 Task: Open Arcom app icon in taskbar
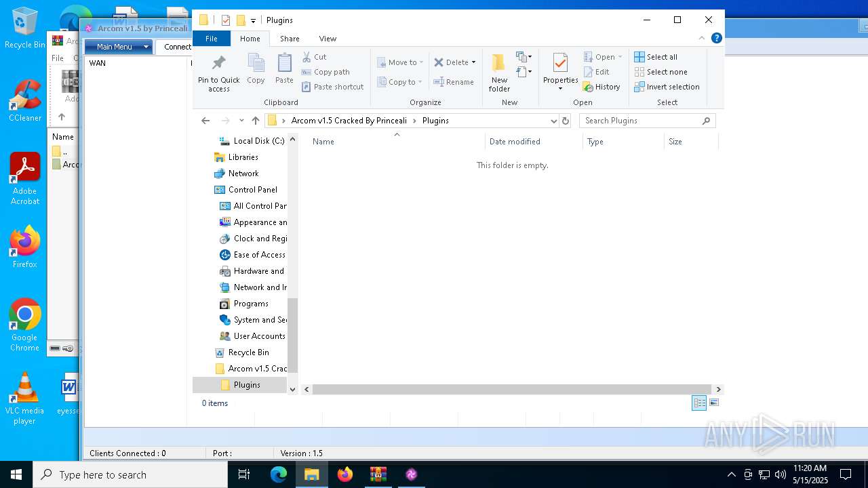411,474
